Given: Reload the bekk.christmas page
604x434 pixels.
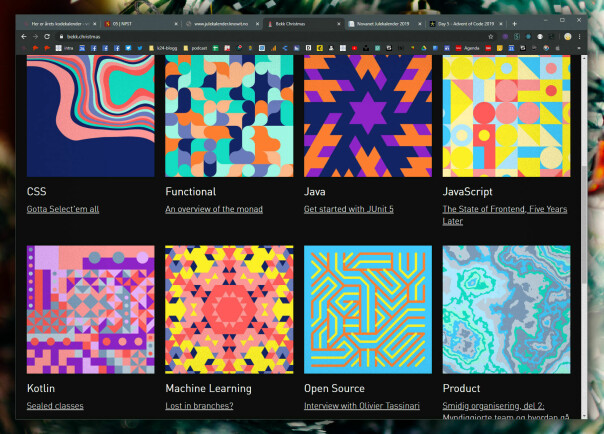Looking at the screenshot, I should (x=47, y=37).
